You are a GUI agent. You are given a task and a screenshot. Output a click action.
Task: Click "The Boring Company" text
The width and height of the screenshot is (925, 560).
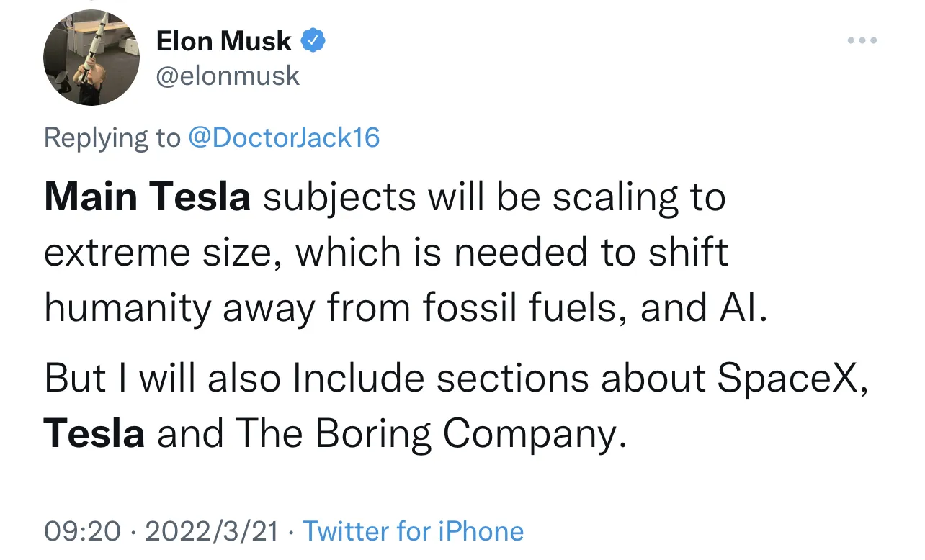click(x=426, y=433)
